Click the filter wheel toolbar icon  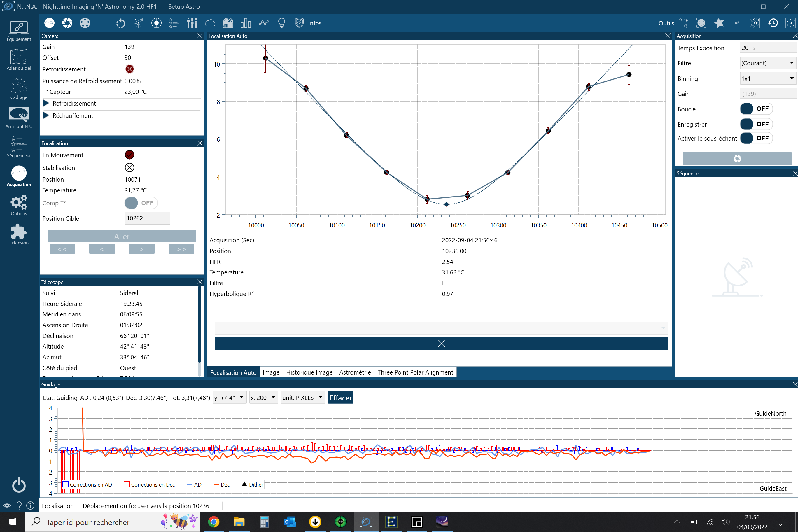[85, 23]
